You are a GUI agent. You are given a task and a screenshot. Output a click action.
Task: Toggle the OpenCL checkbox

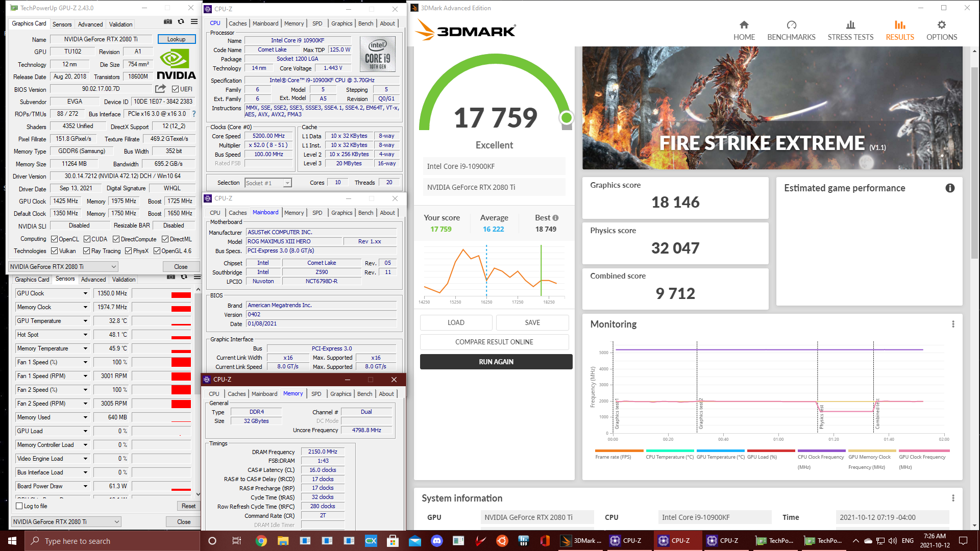54,239
